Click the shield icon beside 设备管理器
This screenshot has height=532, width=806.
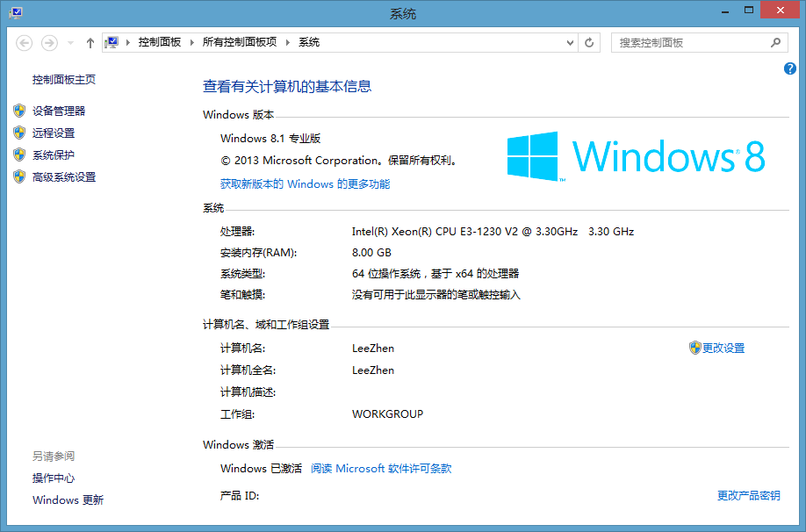(19, 111)
